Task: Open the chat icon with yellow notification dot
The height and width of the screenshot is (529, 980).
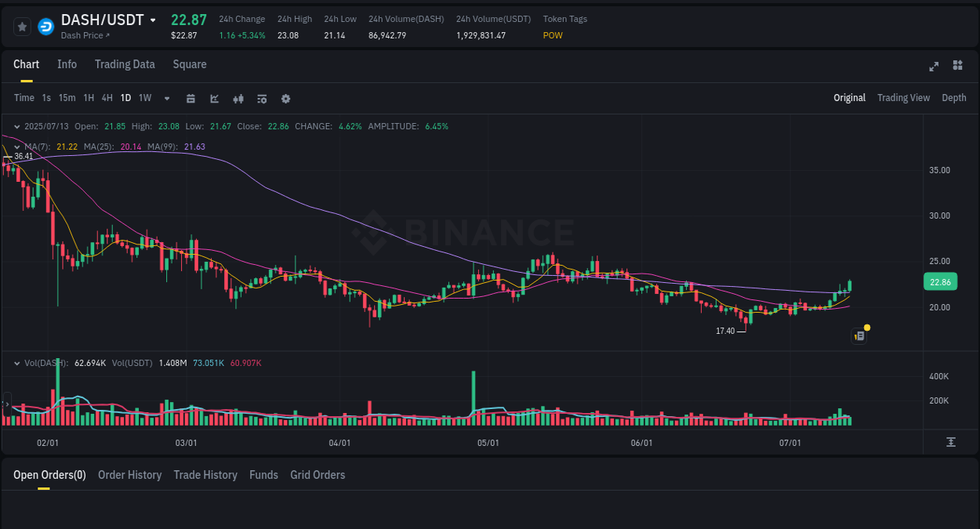Action: pos(858,335)
